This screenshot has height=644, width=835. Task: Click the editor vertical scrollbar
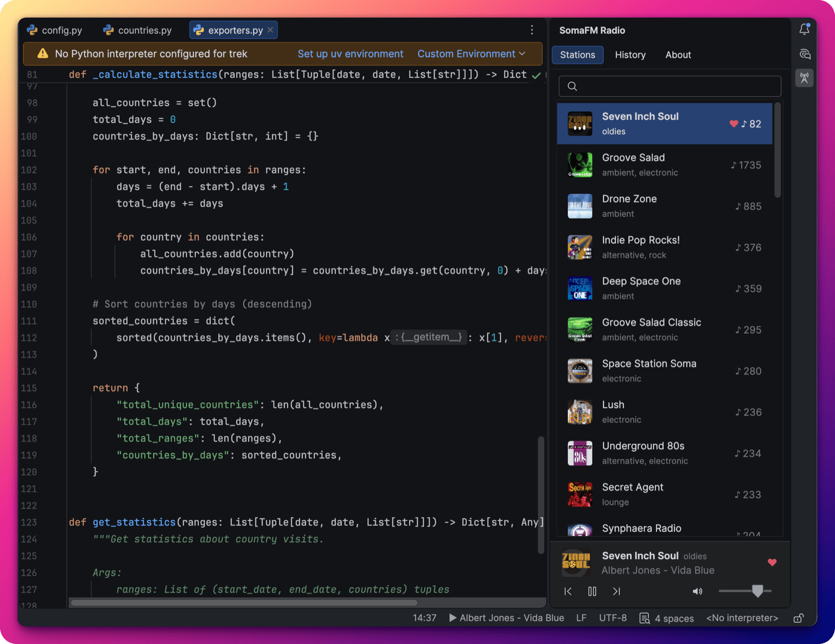click(x=541, y=495)
